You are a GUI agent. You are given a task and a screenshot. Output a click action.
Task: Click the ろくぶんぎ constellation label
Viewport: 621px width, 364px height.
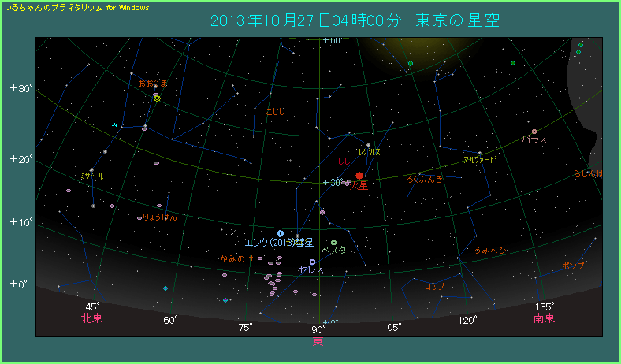(x=424, y=180)
